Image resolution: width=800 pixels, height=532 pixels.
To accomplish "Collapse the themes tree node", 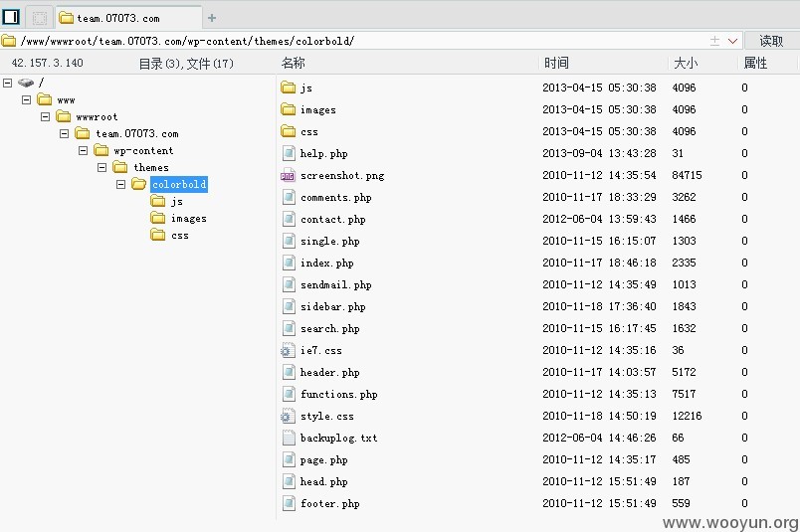I will pos(102,167).
